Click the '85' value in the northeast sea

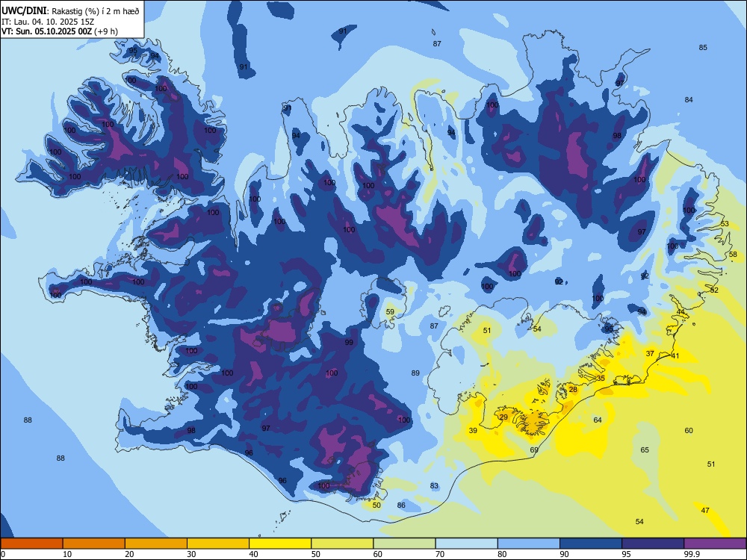(x=703, y=47)
